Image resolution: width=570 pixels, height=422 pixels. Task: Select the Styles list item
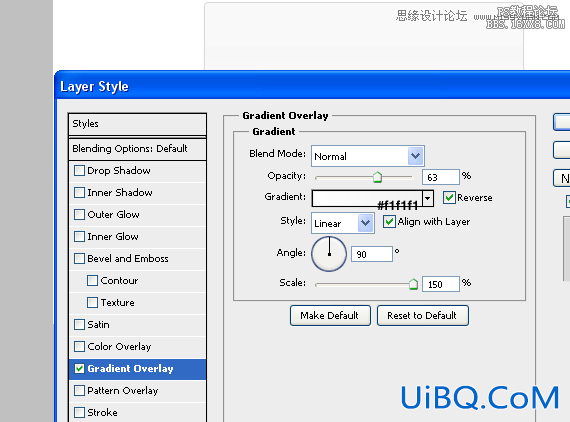[x=137, y=124]
